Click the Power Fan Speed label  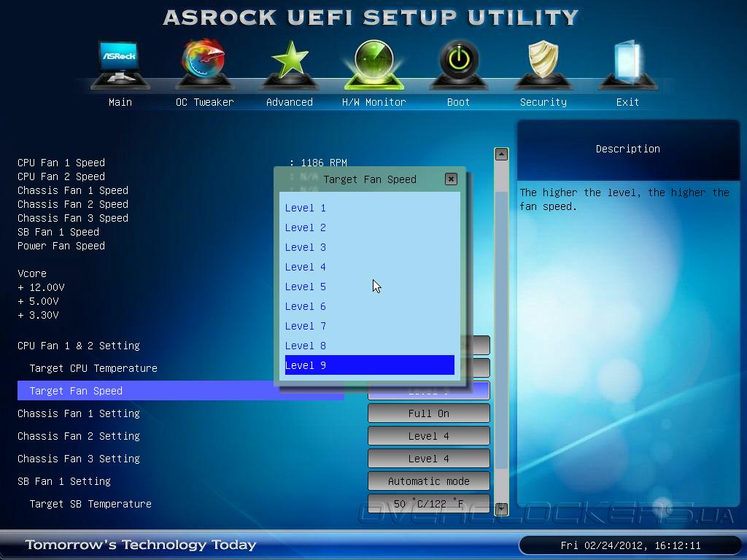click(61, 246)
